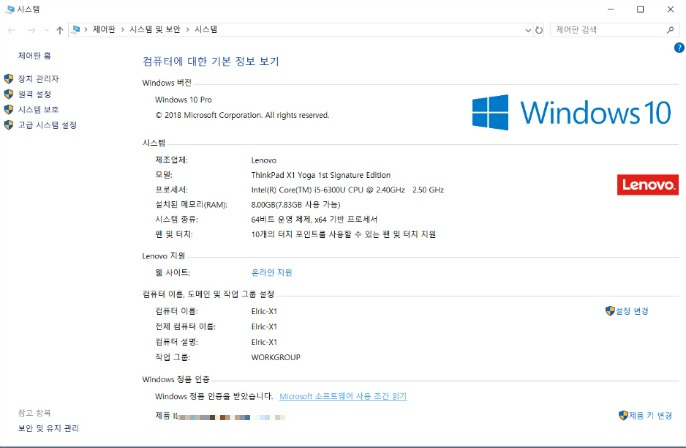Click the address bar computer icon
The image size is (686, 448).
[76, 29]
